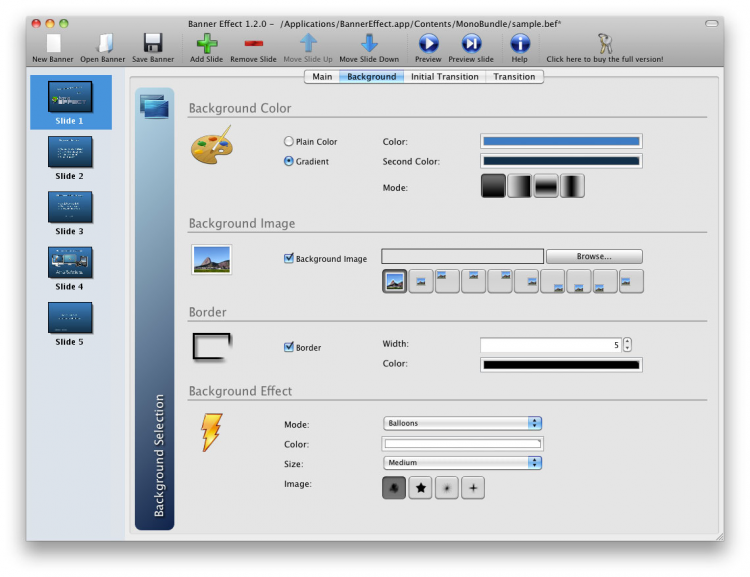The image size is (750, 577).
Task: Open Help from the toolbar
Action: coord(520,44)
